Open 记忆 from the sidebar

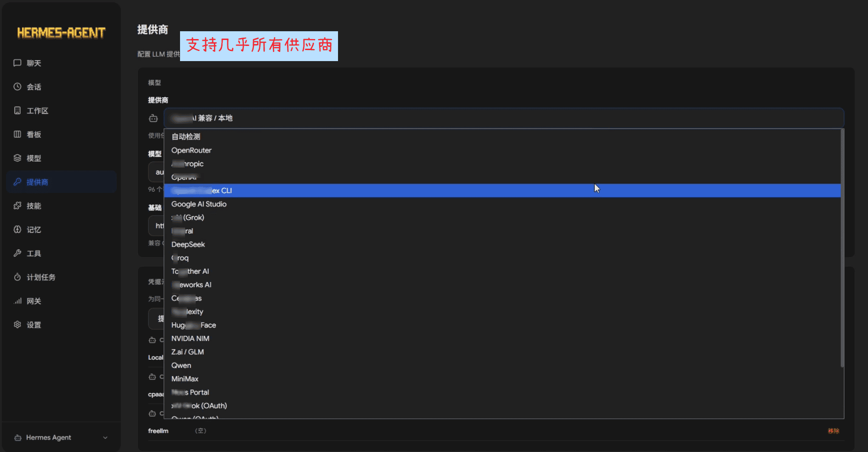[x=62, y=230]
